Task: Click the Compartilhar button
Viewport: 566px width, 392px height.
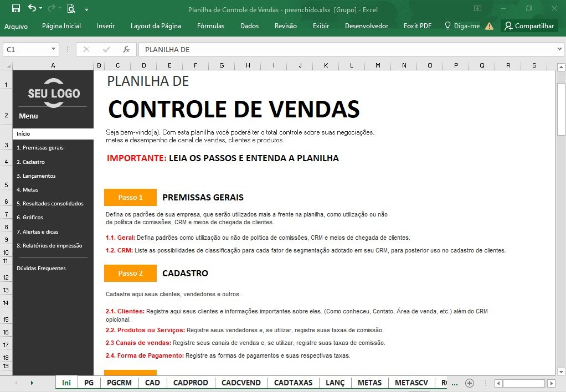Action: pos(529,26)
